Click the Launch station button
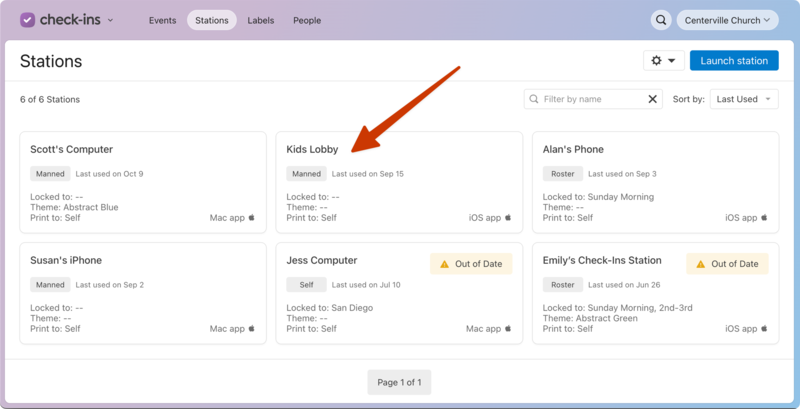Screen dimensions: 800x409 (733, 61)
